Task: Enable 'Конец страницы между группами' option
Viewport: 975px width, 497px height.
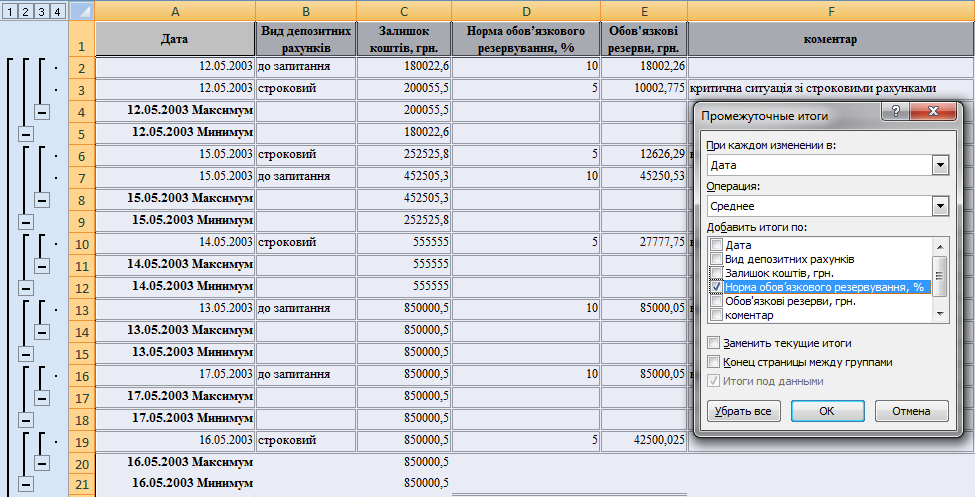Action: point(714,361)
